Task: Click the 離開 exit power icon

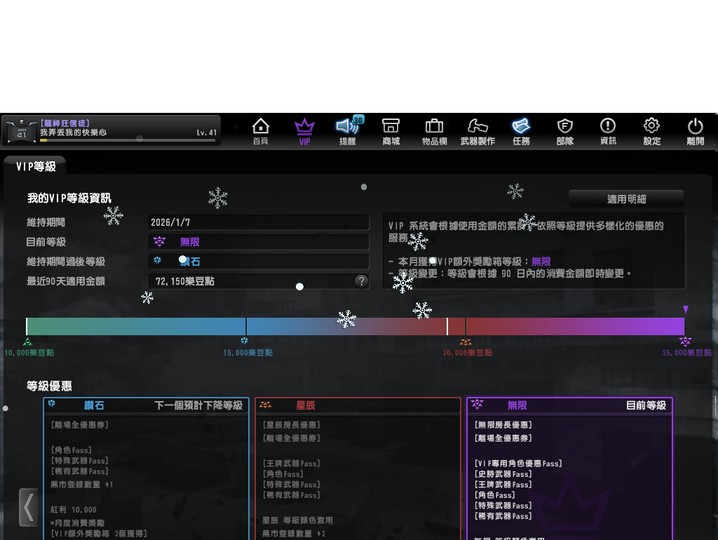Action: pyautogui.click(x=695, y=130)
